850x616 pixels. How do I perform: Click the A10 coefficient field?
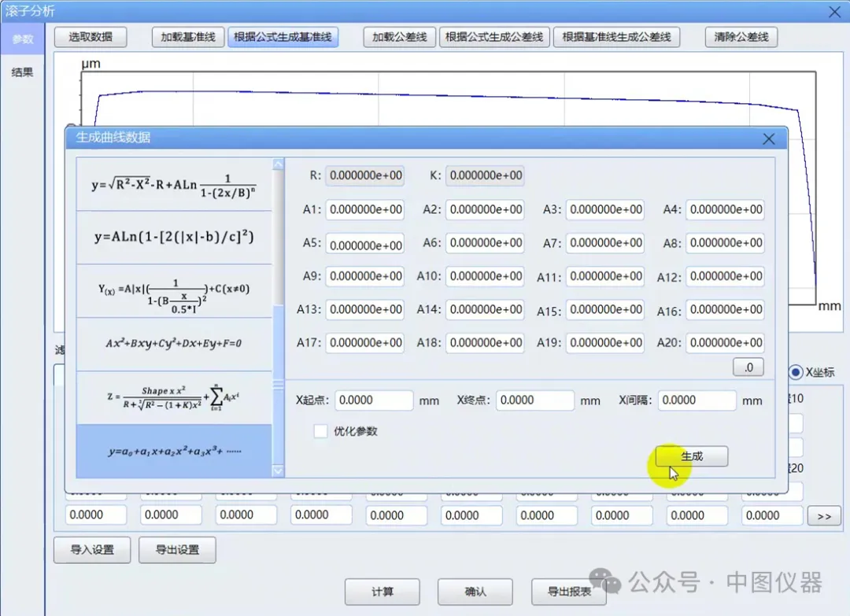click(x=485, y=276)
